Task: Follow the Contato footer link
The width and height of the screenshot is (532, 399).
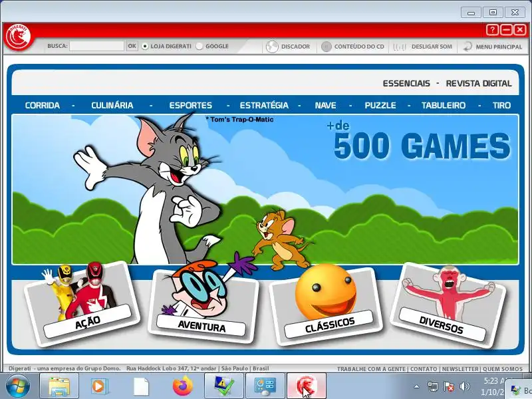Action: click(x=424, y=369)
